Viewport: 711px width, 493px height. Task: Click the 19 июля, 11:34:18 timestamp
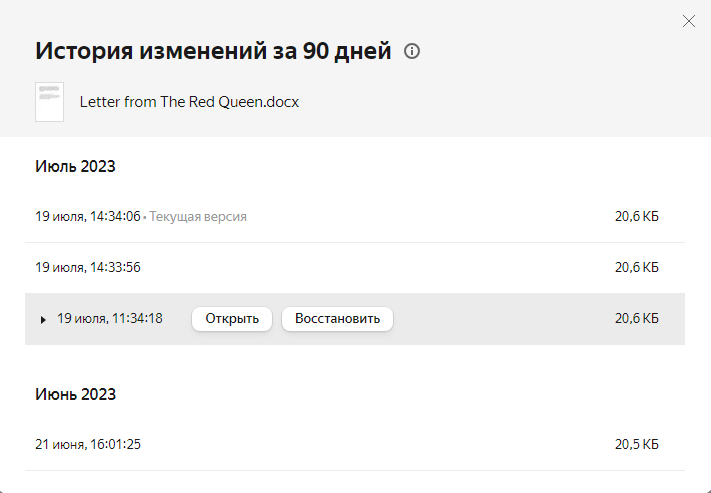[x=109, y=319]
